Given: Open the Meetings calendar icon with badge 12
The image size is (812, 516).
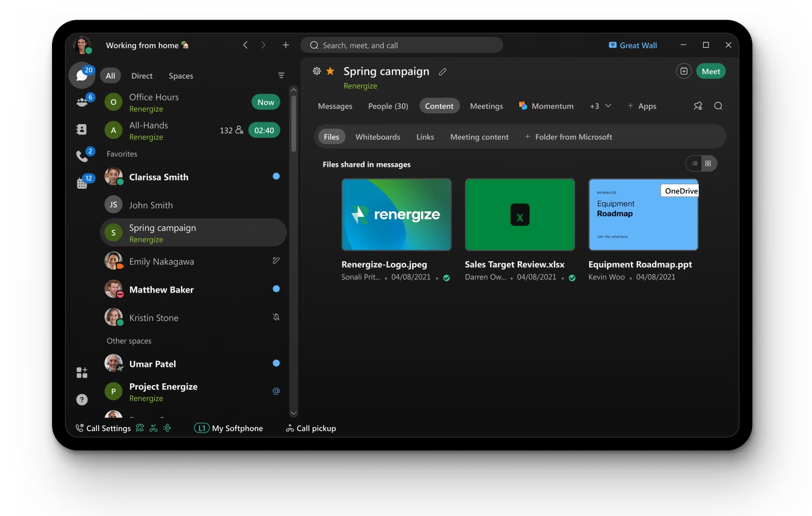Looking at the screenshot, I should coord(82,183).
